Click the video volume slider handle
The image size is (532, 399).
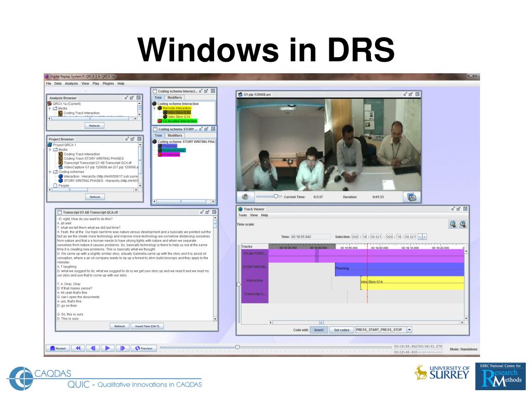tap(276, 196)
